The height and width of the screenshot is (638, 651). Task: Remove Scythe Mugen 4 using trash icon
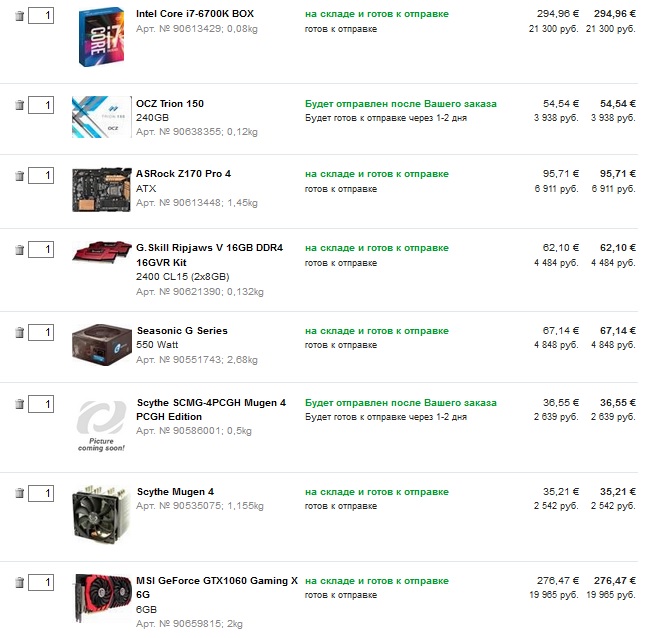coord(18,494)
